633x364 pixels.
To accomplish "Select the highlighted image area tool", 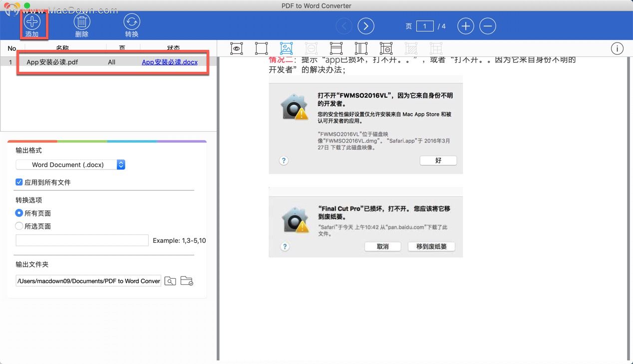I will pyautogui.click(x=286, y=48).
